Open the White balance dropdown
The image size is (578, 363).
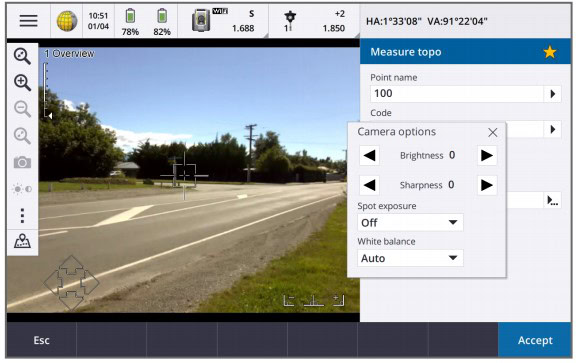pos(410,258)
